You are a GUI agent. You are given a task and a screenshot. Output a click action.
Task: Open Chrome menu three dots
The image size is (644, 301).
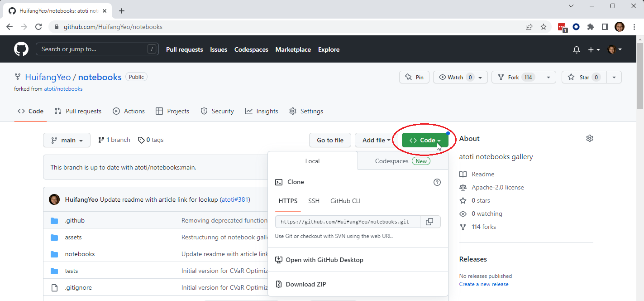634,27
